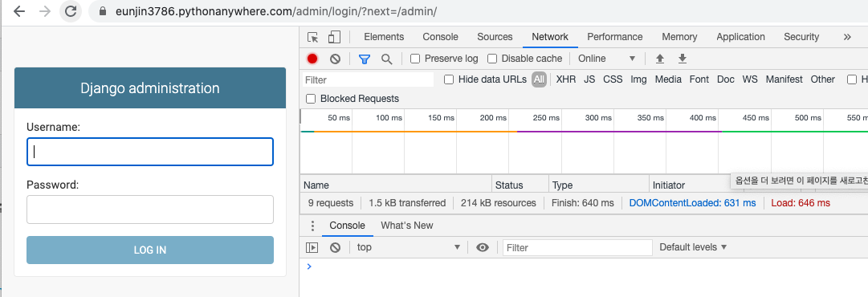This screenshot has height=297, width=868.
Task: Clear the console with the ban icon
Action: pyautogui.click(x=335, y=247)
